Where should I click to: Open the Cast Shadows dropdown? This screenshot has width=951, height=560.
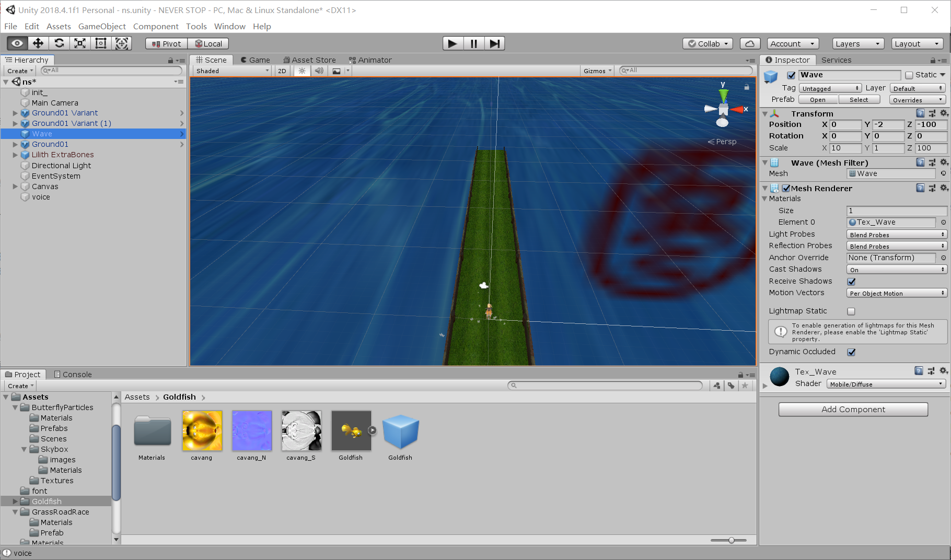[x=896, y=269]
